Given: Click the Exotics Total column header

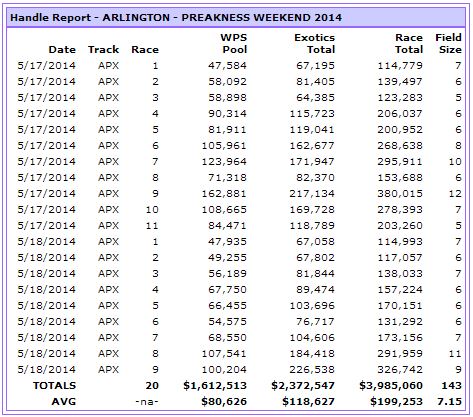Looking at the screenshot, I should 314,44.
